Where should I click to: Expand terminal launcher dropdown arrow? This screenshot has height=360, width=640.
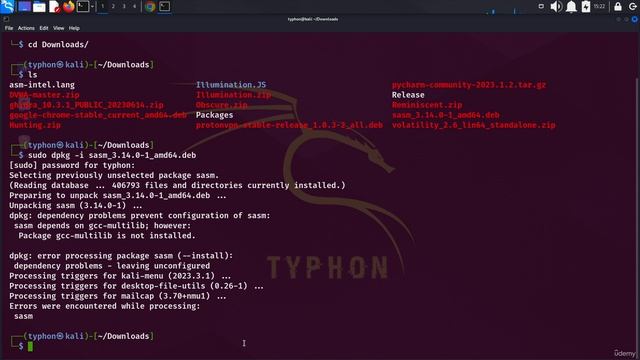pos(92,7)
